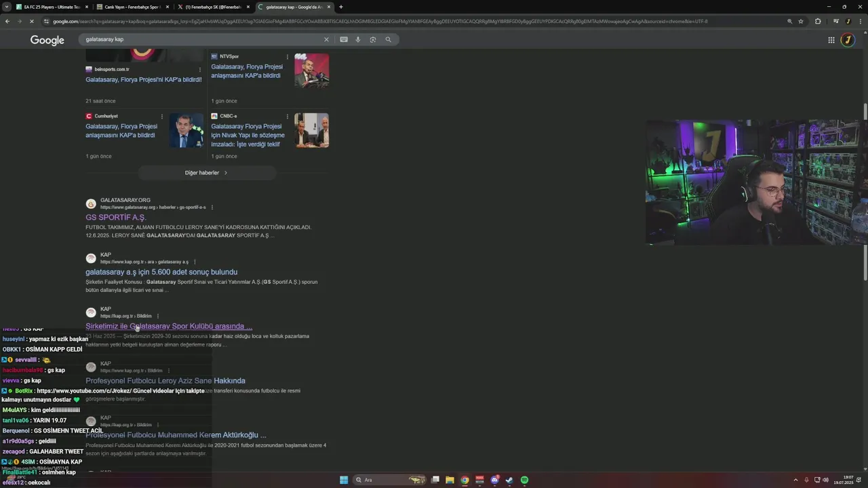Open the Google apps grid

click(x=831, y=40)
